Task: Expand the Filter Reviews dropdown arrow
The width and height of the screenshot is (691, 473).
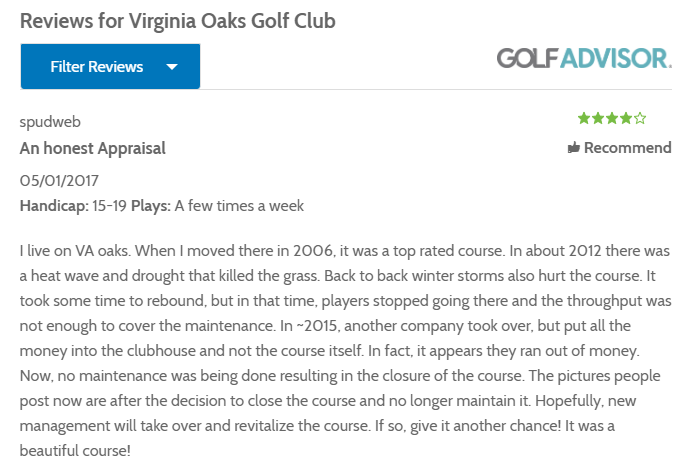Action: tap(171, 67)
